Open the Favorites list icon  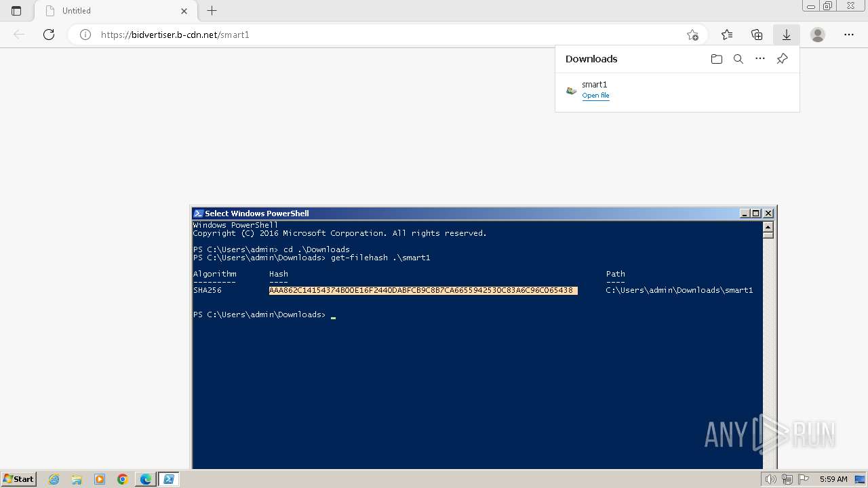tap(727, 35)
